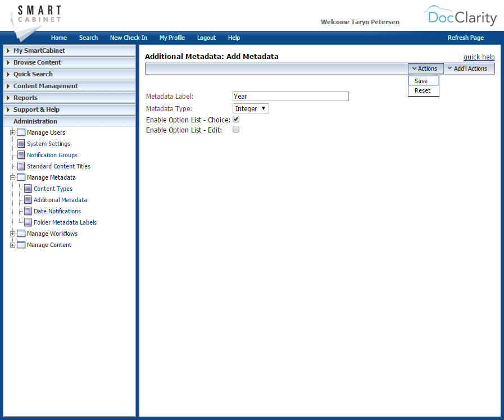Open the New Check-In menu item
The width and height of the screenshot is (504, 420).
(x=128, y=38)
